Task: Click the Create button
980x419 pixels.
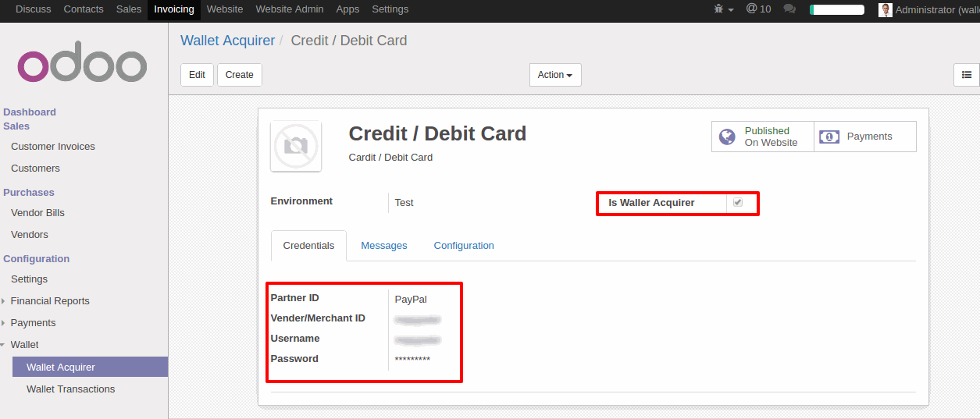Action: pyautogui.click(x=240, y=75)
